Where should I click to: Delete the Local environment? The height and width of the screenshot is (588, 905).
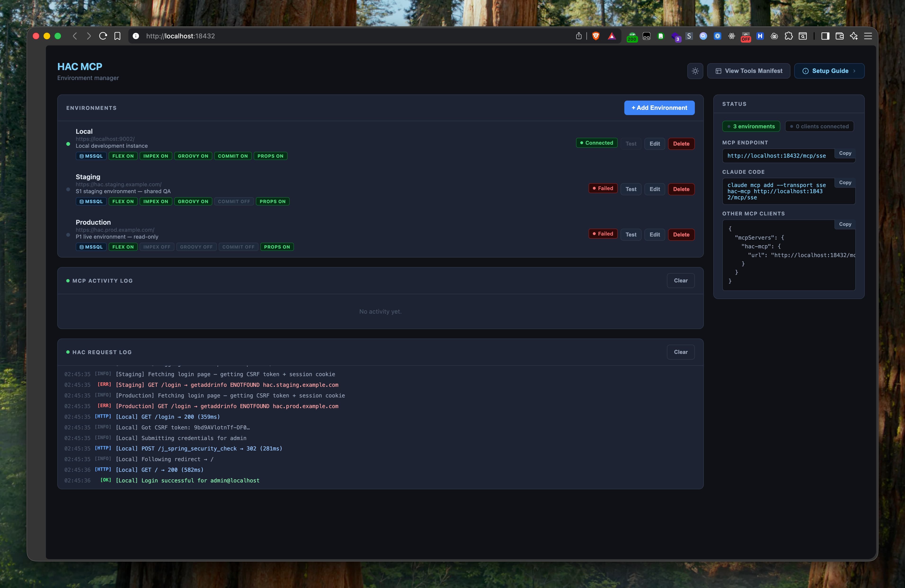click(681, 144)
